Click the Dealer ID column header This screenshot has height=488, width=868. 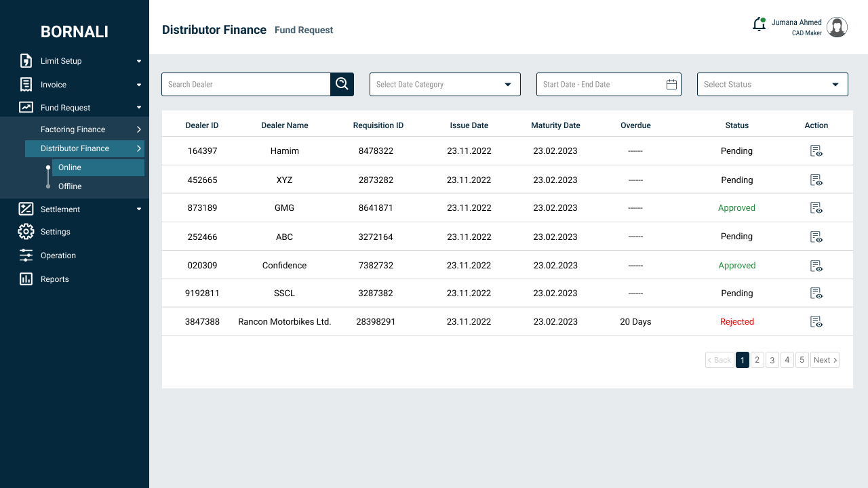[x=202, y=125]
